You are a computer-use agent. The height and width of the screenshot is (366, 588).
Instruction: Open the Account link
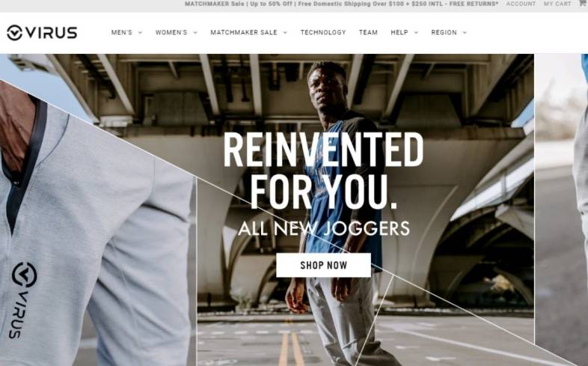(x=521, y=4)
